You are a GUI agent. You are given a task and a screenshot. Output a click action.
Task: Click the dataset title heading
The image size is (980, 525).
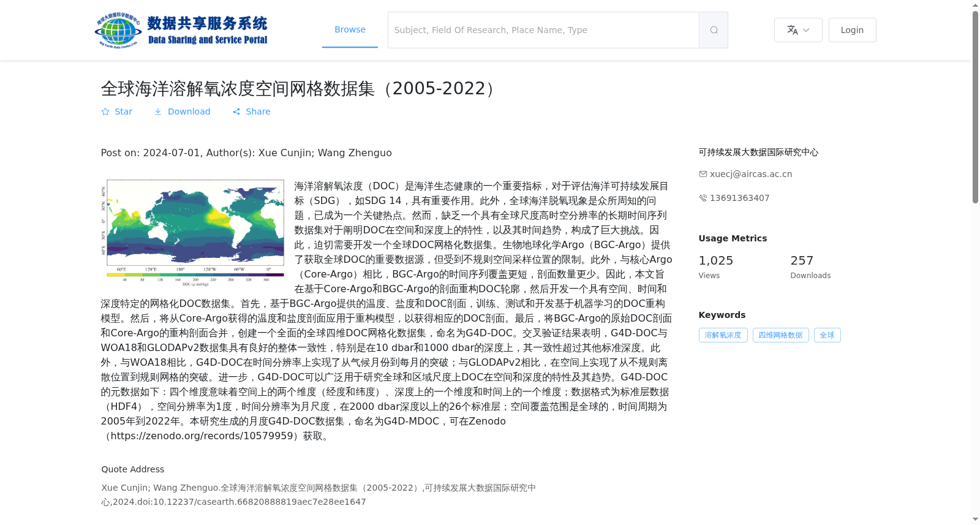click(300, 88)
